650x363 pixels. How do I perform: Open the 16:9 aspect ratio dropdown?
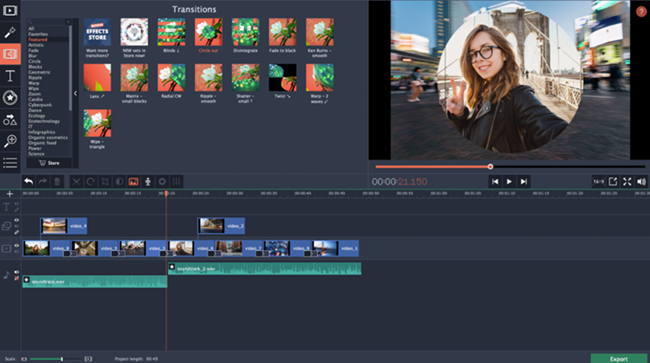coord(598,182)
